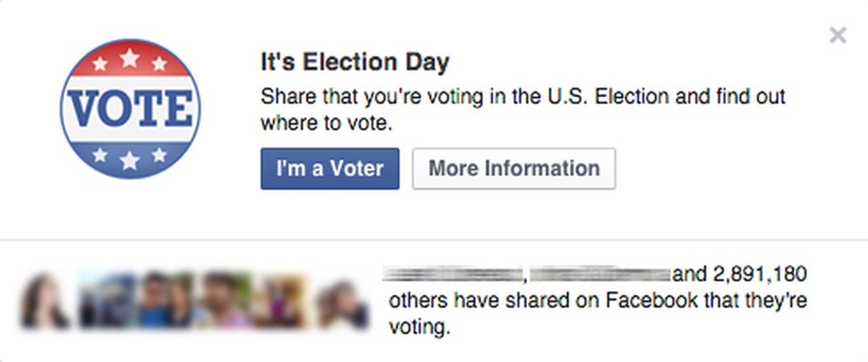
Task: Click the I'm a Voter button
Action: click(330, 169)
